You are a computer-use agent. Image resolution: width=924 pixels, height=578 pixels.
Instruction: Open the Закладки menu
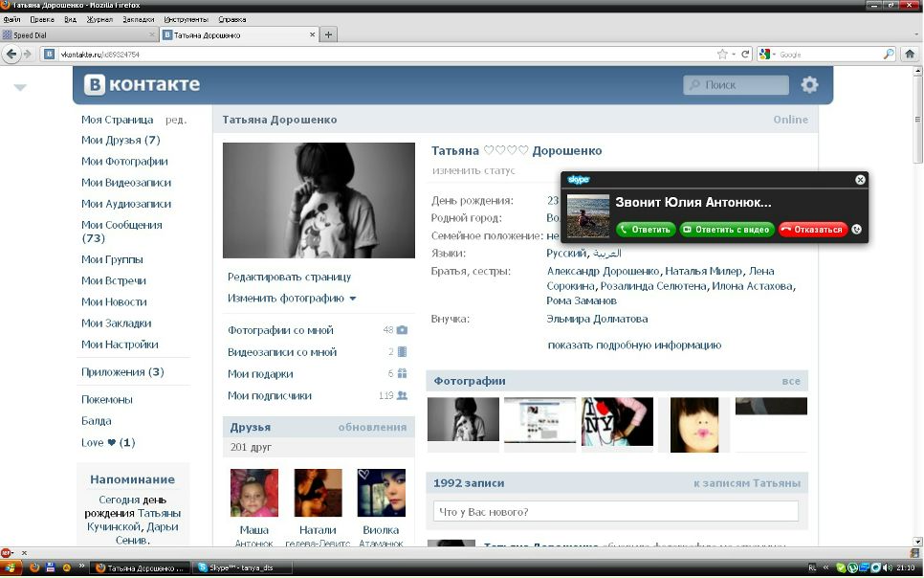[x=138, y=19]
